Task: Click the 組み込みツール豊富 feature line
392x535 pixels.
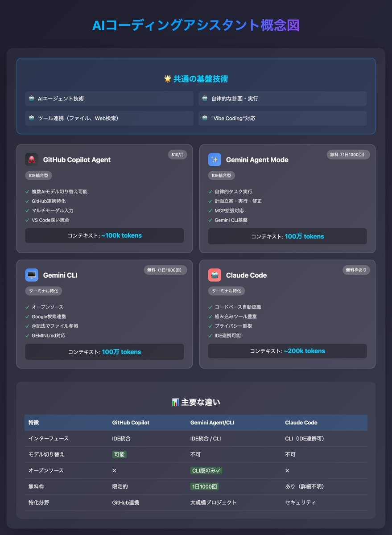Action: click(x=235, y=317)
